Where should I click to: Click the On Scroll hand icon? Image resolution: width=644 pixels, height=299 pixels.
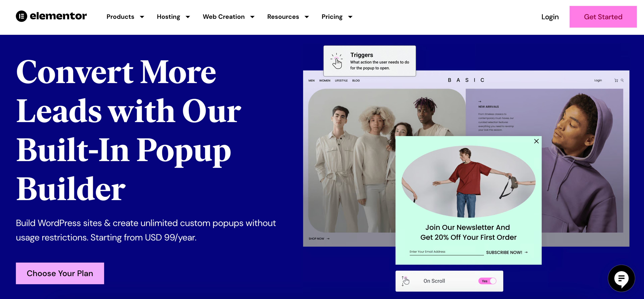click(405, 281)
